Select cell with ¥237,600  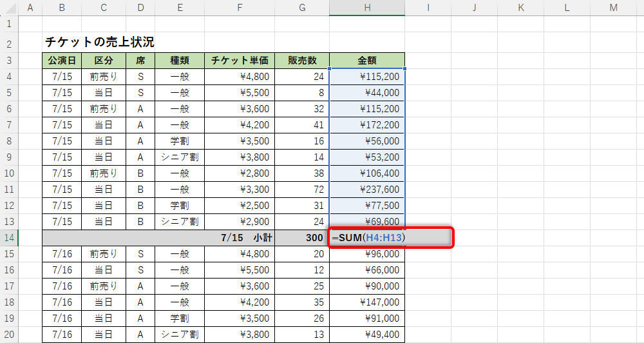pyautogui.click(x=367, y=190)
